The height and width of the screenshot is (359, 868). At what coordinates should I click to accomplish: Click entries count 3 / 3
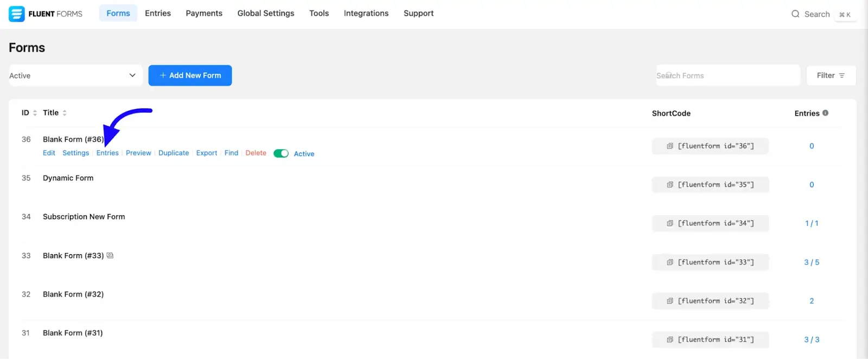812,339
